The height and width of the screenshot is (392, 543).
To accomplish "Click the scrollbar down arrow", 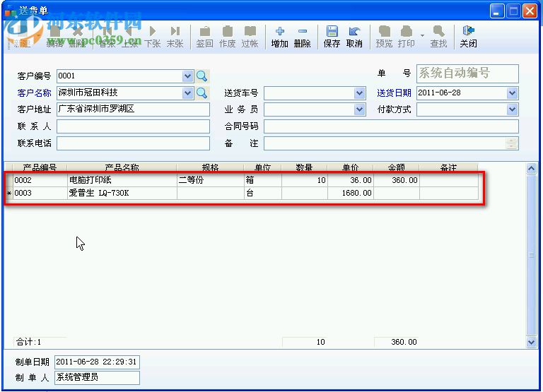I will point(531,343).
